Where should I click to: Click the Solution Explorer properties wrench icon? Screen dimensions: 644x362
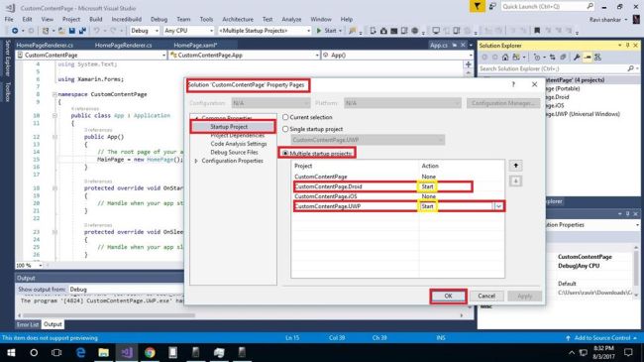577,58
